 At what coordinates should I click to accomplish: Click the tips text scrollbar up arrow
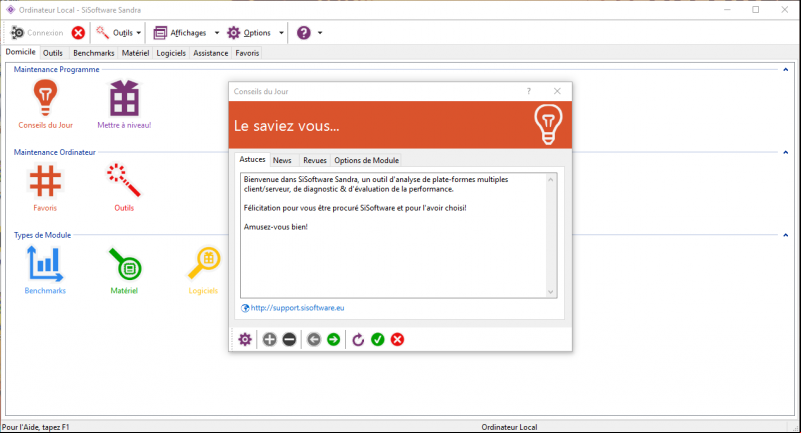[x=551, y=179]
